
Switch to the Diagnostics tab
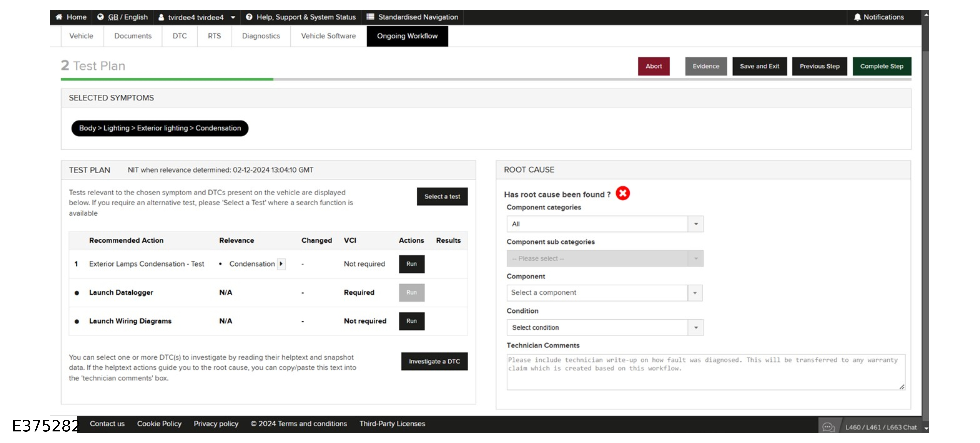261,36
